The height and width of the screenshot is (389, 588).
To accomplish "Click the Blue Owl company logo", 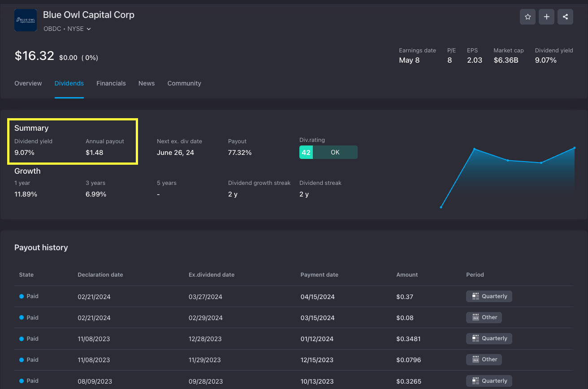I will click(x=26, y=20).
